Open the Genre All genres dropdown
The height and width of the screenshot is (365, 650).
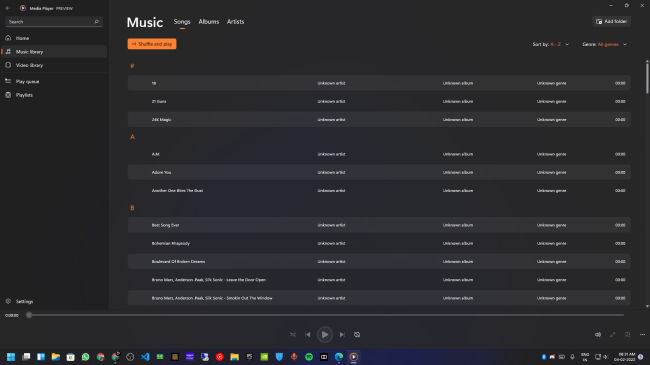[x=604, y=44]
